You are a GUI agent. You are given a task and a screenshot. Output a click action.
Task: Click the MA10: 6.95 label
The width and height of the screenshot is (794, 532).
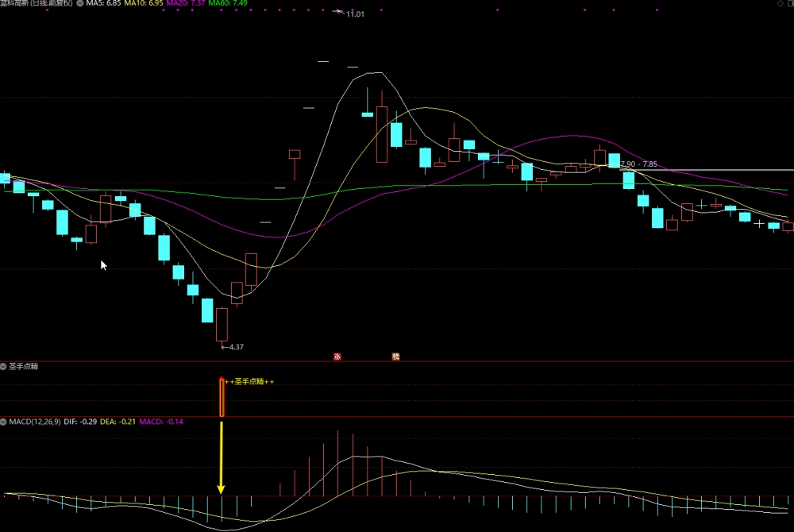pyautogui.click(x=144, y=3)
